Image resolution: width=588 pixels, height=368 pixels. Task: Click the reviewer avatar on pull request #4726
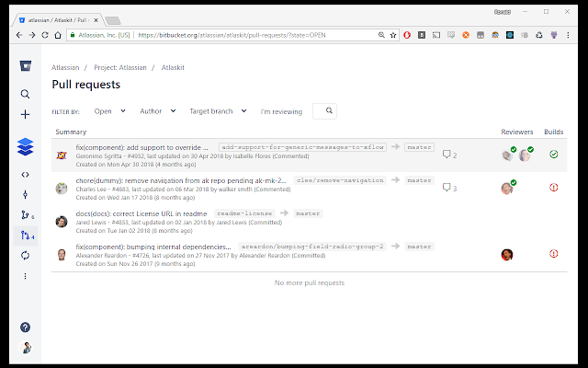(507, 255)
